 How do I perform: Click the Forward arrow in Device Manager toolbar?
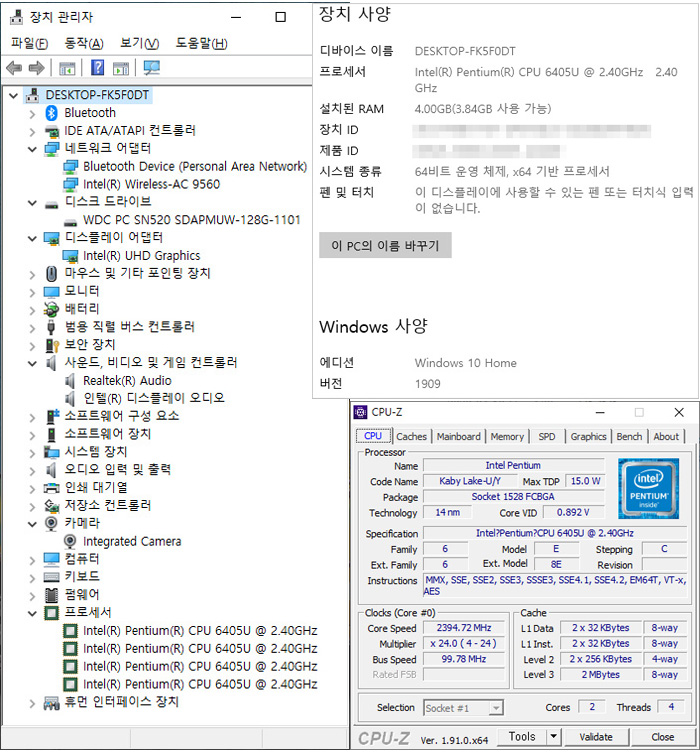[x=36, y=68]
